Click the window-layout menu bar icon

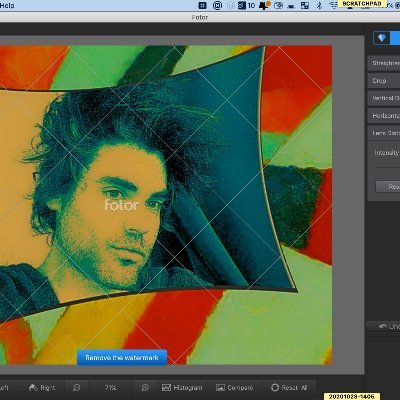click(305, 5)
